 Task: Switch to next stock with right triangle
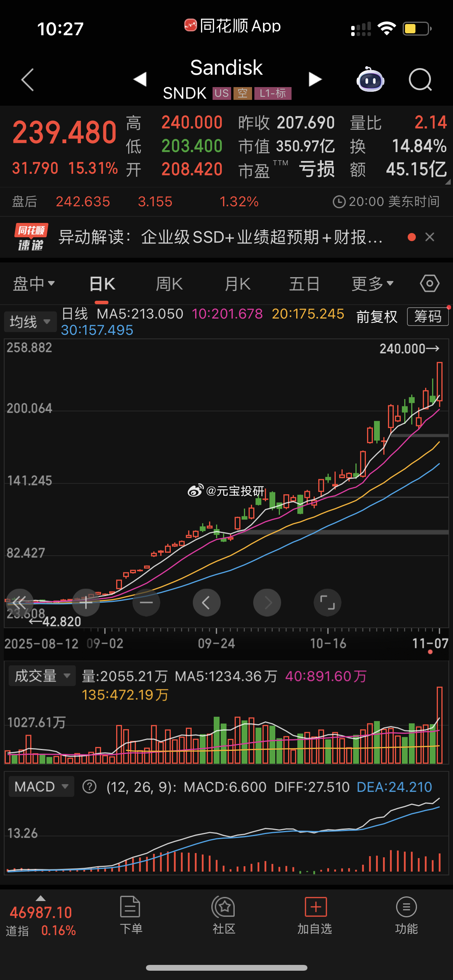click(315, 79)
